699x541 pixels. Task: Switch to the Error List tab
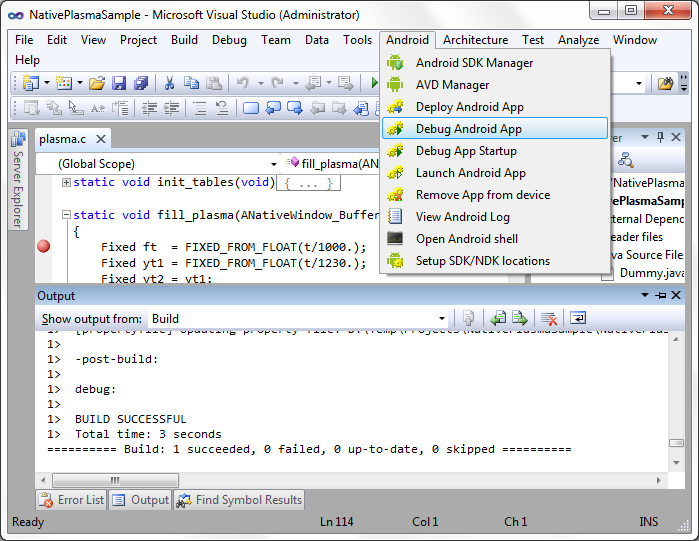point(71,500)
